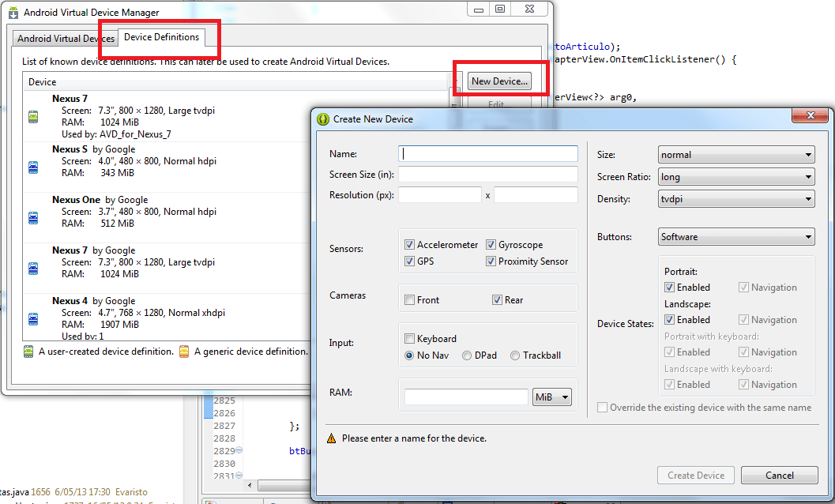The width and height of the screenshot is (835, 504).
Task: Maximize the Android Virtual Device Manager window
Action: click(499, 9)
